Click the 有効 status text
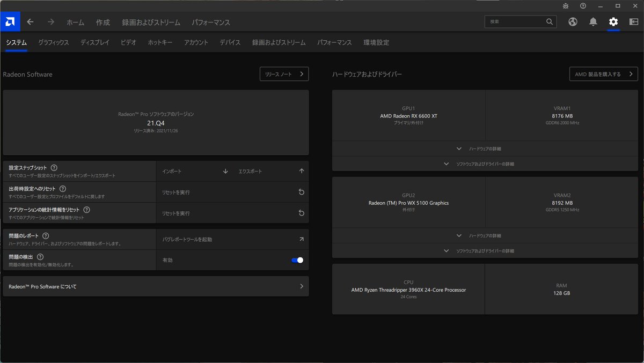Image resolution: width=644 pixels, height=363 pixels. pyautogui.click(x=167, y=260)
